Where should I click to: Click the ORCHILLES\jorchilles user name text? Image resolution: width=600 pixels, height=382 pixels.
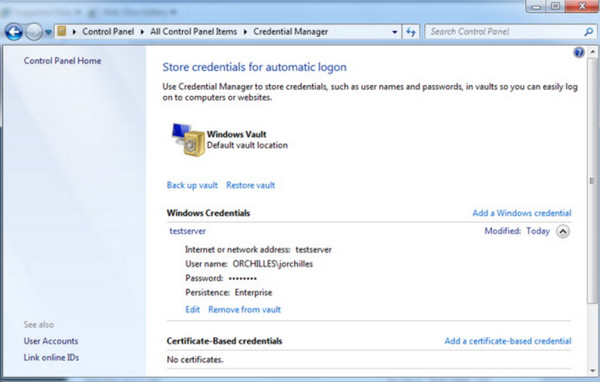coord(273,264)
